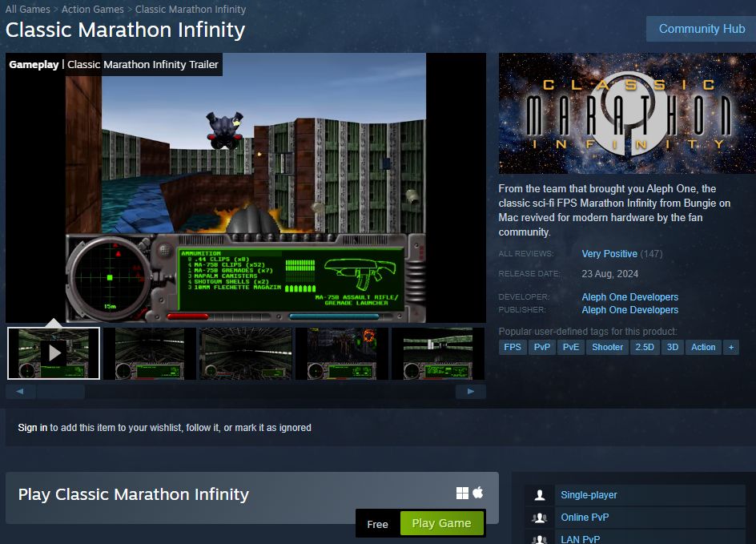Viewport: 756px width, 544px height.
Task: Click the thumbnail strip scrollbar handle
Action: pos(61,391)
